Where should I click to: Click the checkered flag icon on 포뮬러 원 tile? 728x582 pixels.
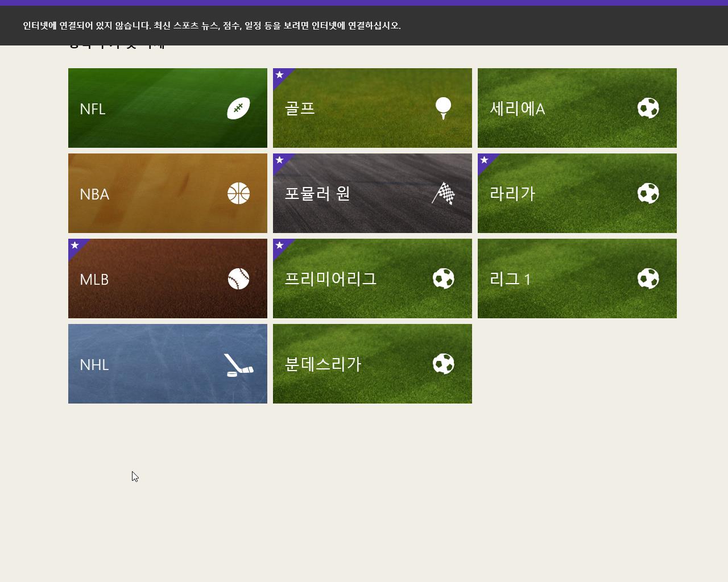(x=443, y=193)
